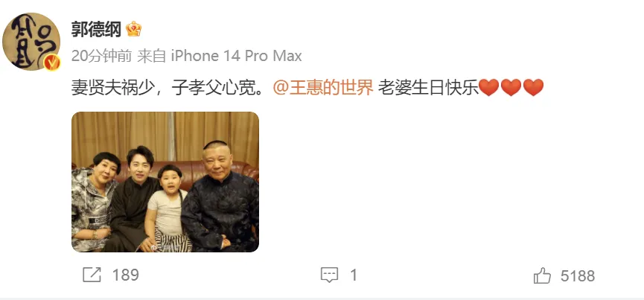Enlarge the family photo thumbnail
The height and width of the screenshot is (300, 644).
(x=165, y=182)
